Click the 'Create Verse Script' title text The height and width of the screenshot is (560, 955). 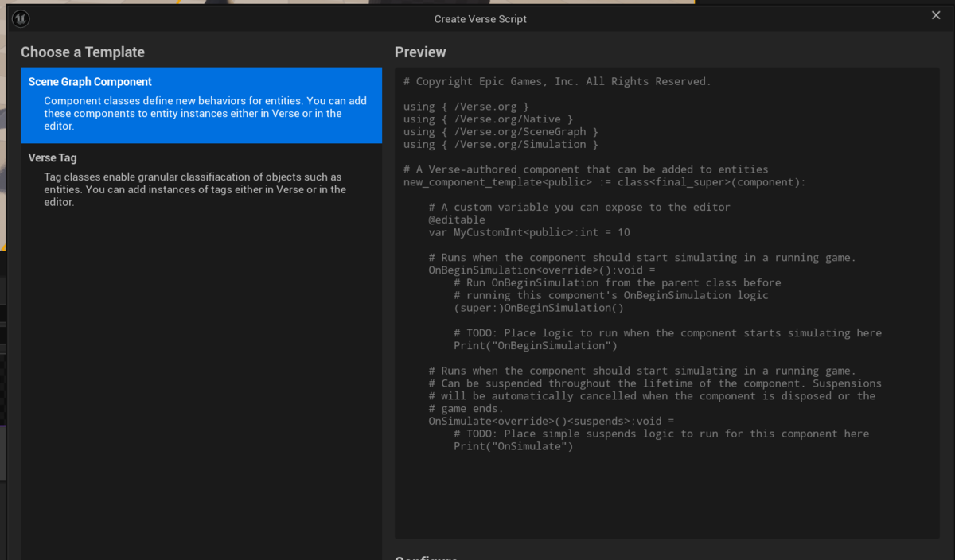click(481, 19)
